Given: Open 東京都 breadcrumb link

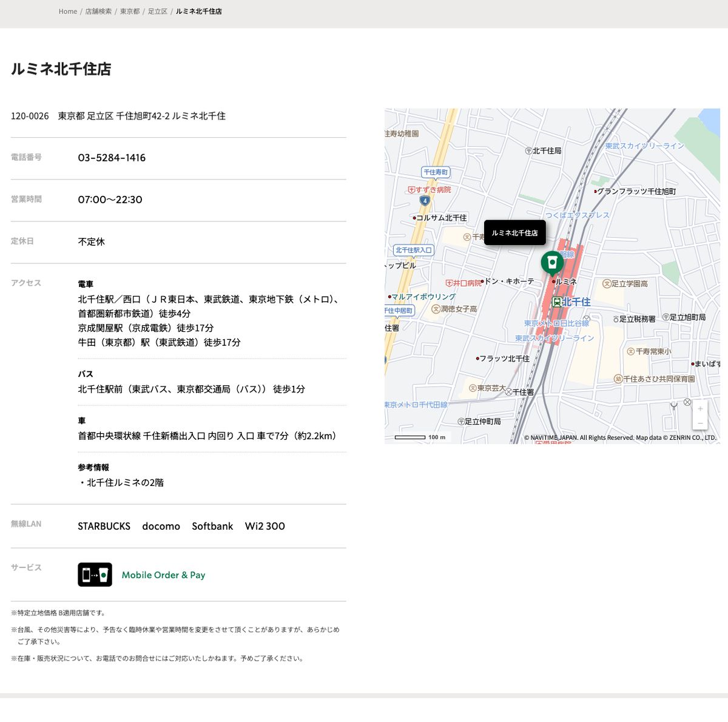Looking at the screenshot, I should pyautogui.click(x=130, y=12).
